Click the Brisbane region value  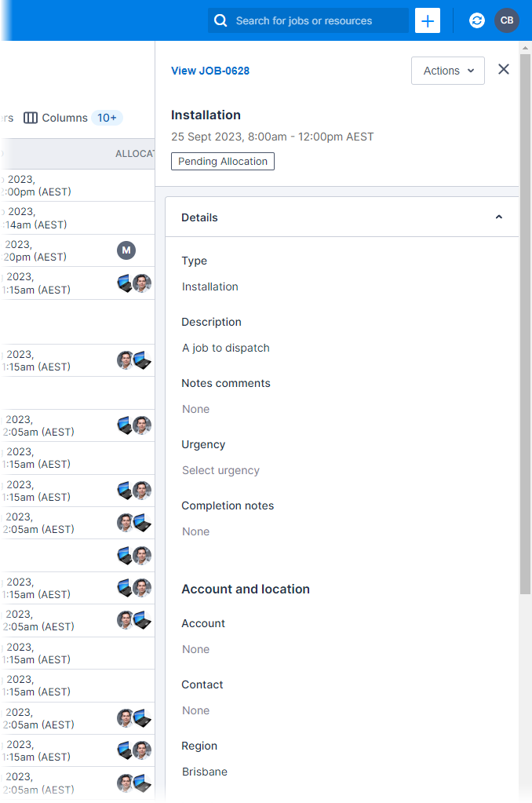click(204, 771)
